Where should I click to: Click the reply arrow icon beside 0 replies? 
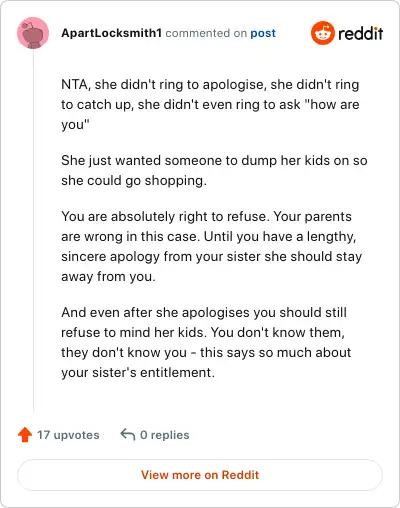pos(128,434)
